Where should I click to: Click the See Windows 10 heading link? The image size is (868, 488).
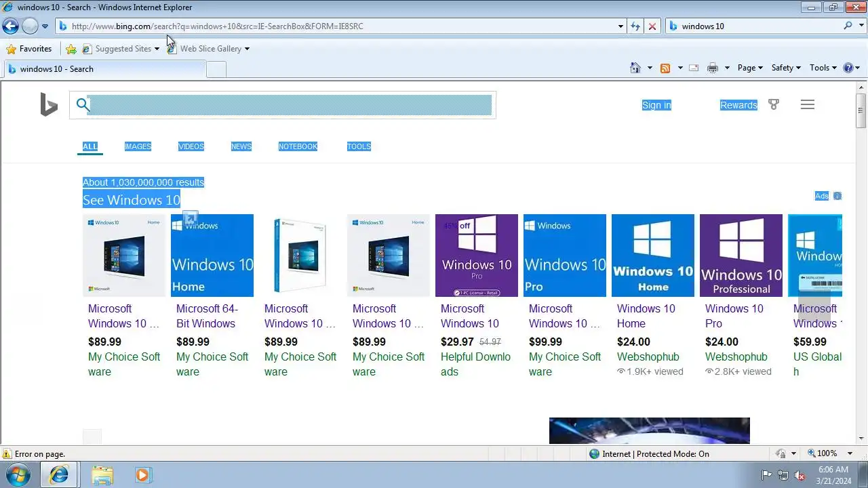132,200
